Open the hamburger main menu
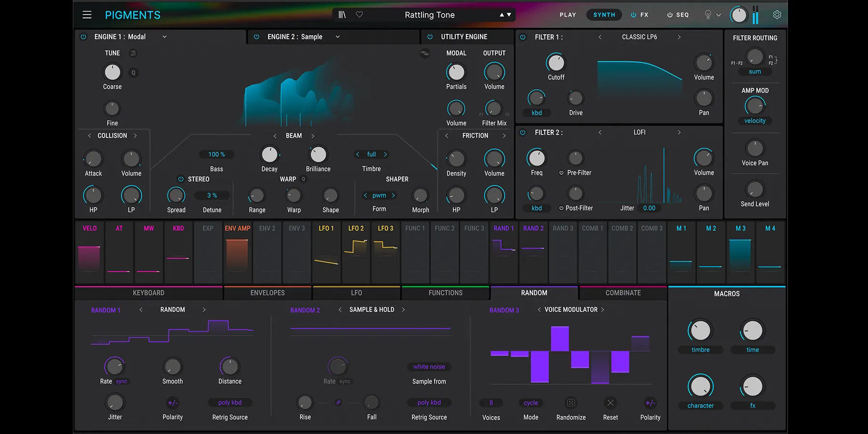 87,15
